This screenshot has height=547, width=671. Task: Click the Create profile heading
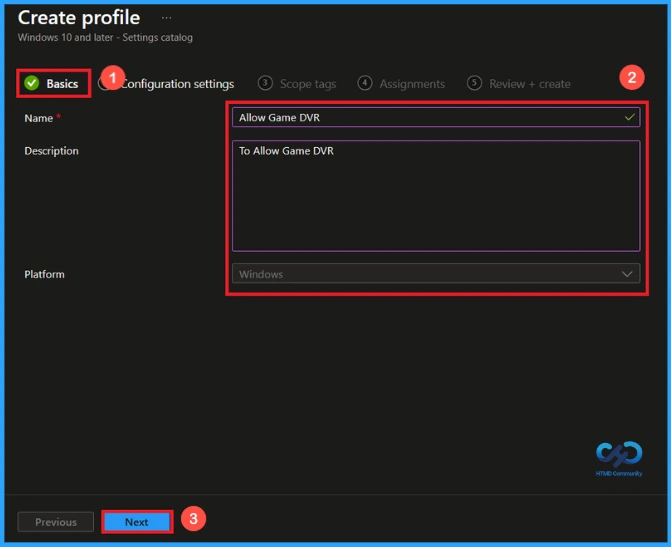(79, 18)
